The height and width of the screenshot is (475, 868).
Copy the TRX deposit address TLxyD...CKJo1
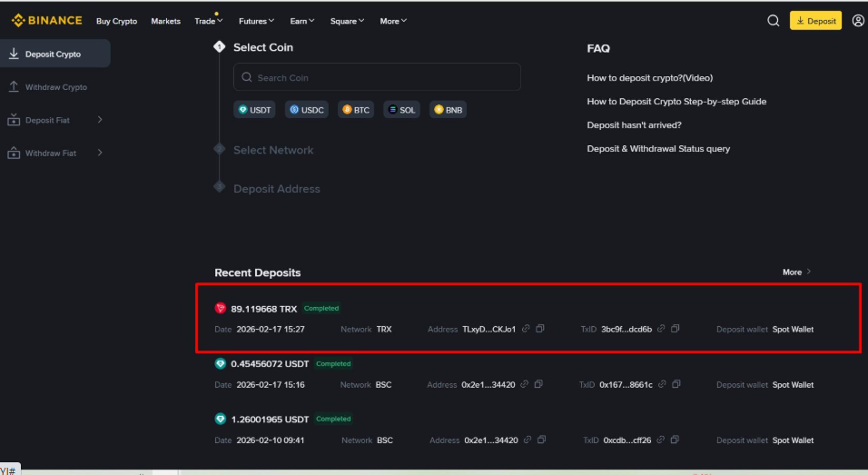540,329
